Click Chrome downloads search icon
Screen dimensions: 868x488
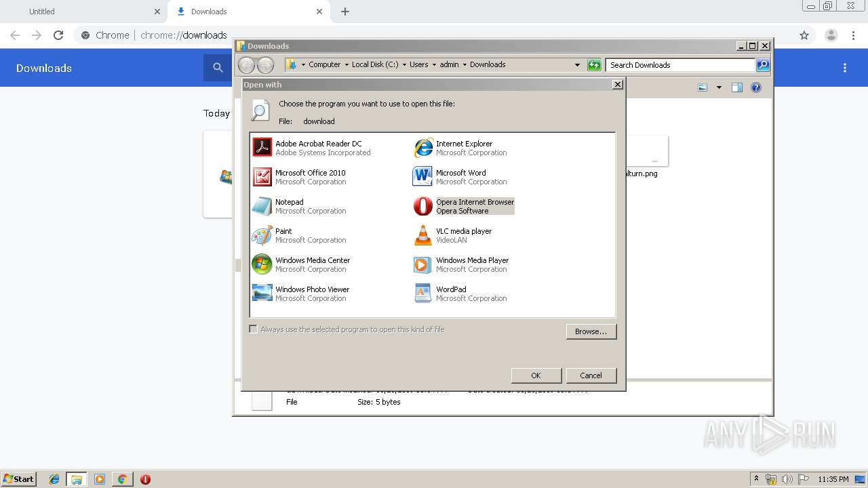(218, 68)
